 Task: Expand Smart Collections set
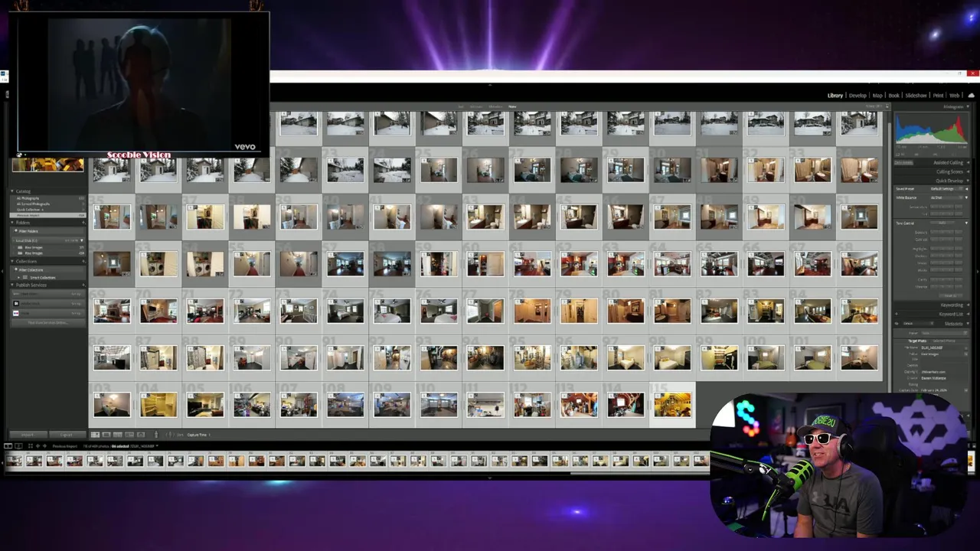coord(18,277)
